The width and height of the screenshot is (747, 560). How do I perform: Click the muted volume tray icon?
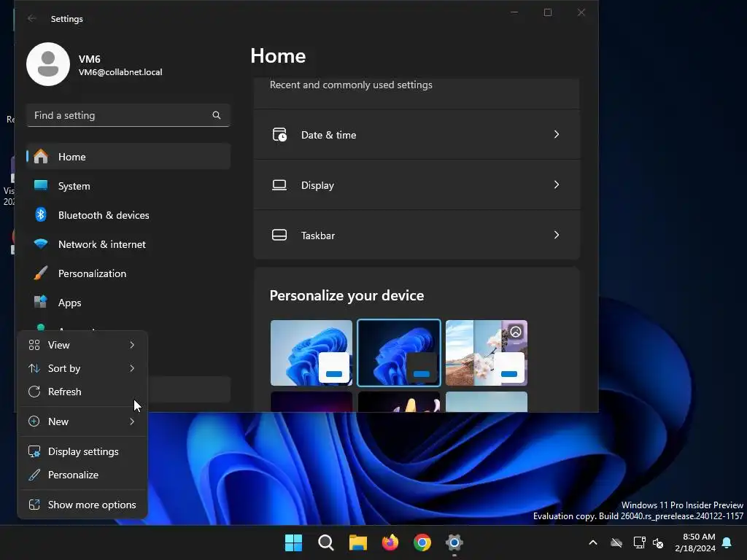tap(659, 542)
